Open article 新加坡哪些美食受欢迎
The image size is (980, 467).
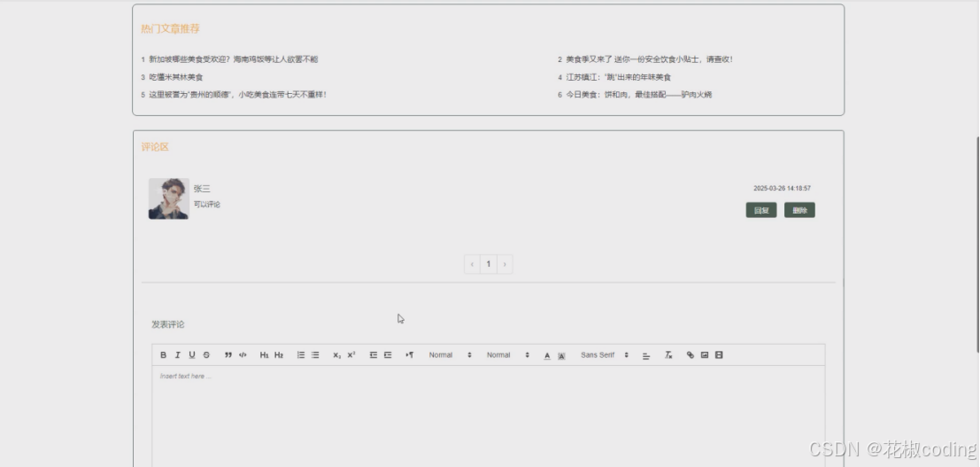[x=233, y=59]
